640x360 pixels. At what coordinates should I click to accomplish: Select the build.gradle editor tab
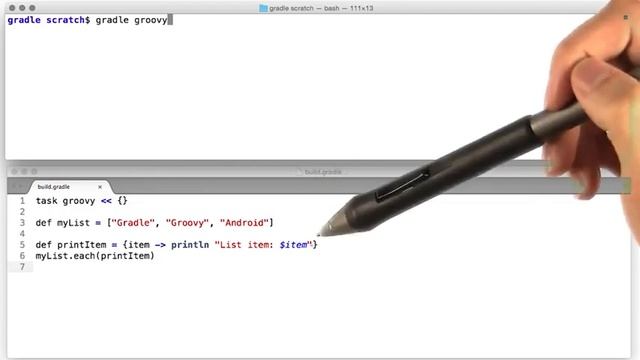[69, 187]
